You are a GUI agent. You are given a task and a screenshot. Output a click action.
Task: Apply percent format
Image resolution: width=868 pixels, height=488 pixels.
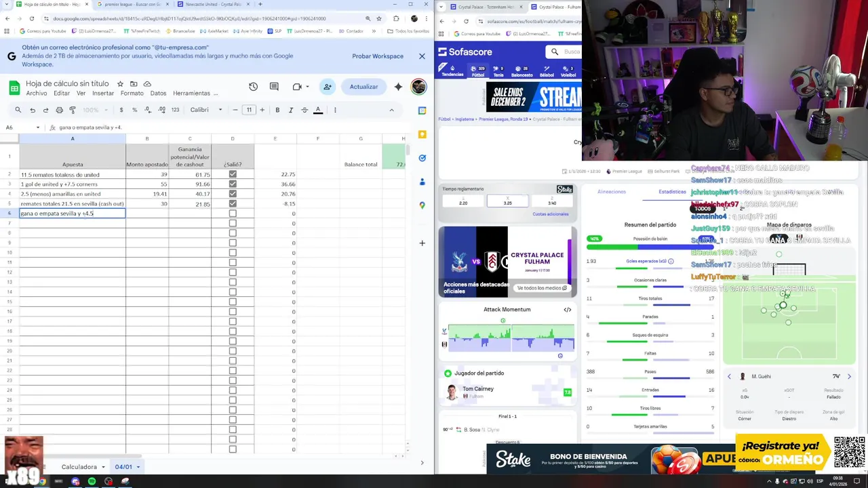[x=134, y=110]
